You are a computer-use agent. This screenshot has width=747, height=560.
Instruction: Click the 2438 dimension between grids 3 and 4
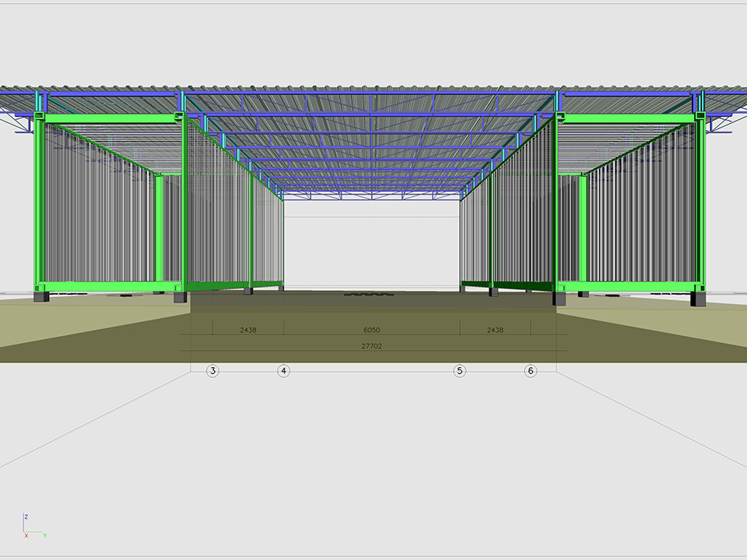point(248,330)
